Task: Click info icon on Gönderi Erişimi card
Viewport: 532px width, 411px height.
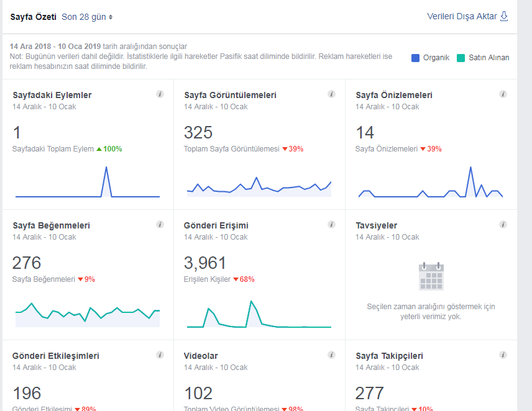Action: 331,225
